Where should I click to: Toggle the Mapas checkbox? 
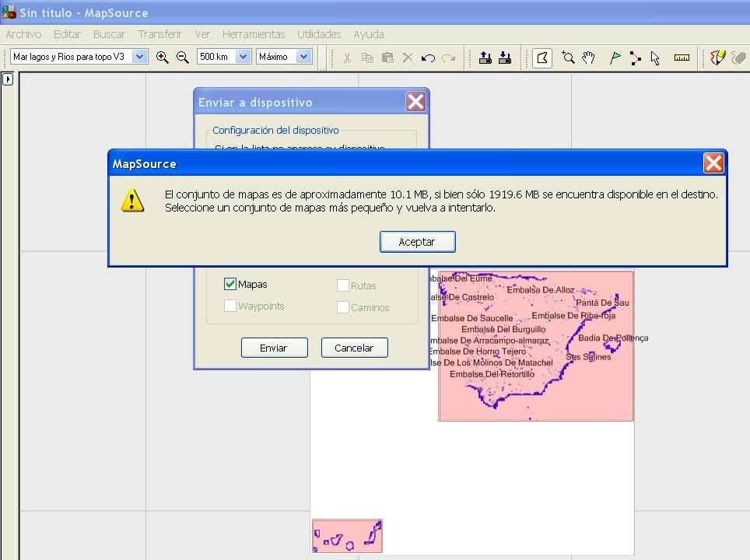point(230,284)
